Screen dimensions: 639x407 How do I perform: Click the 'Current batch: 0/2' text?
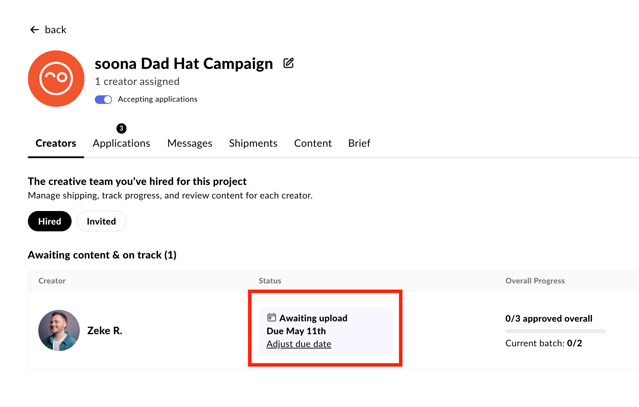[x=544, y=343]
